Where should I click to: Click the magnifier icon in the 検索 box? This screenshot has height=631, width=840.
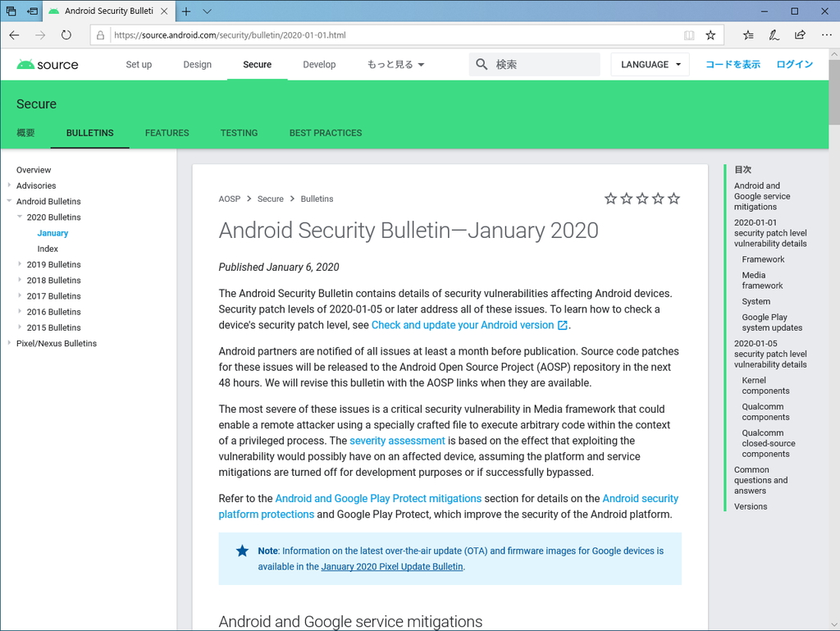click(482, 63)
